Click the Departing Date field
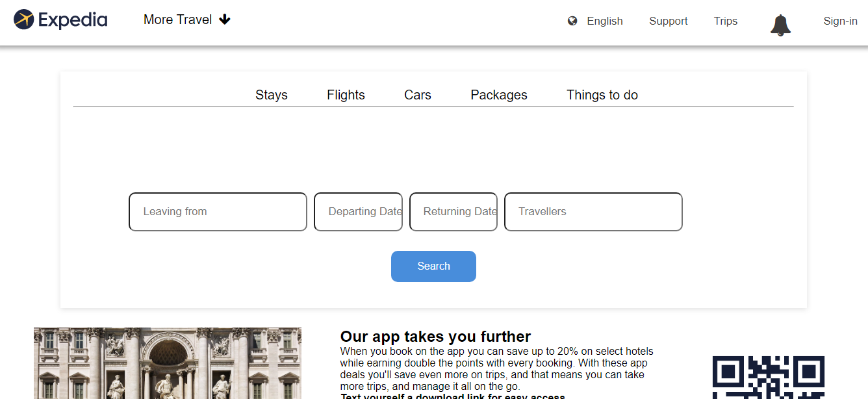This screenshot has width=868, height=399. tap(358, 211)
